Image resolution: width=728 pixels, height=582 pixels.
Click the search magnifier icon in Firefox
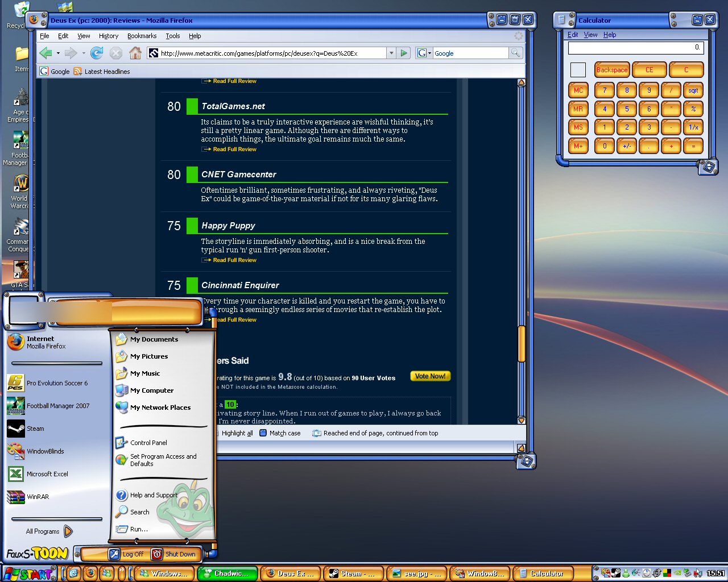point(515,53)
